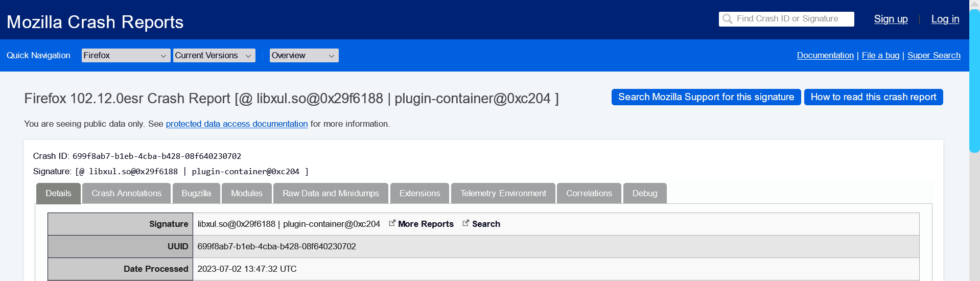Image resolution: width=980 pixels, height=281 pixels.
Task: Click the Search external link icon
Action: tap(465, 223)
